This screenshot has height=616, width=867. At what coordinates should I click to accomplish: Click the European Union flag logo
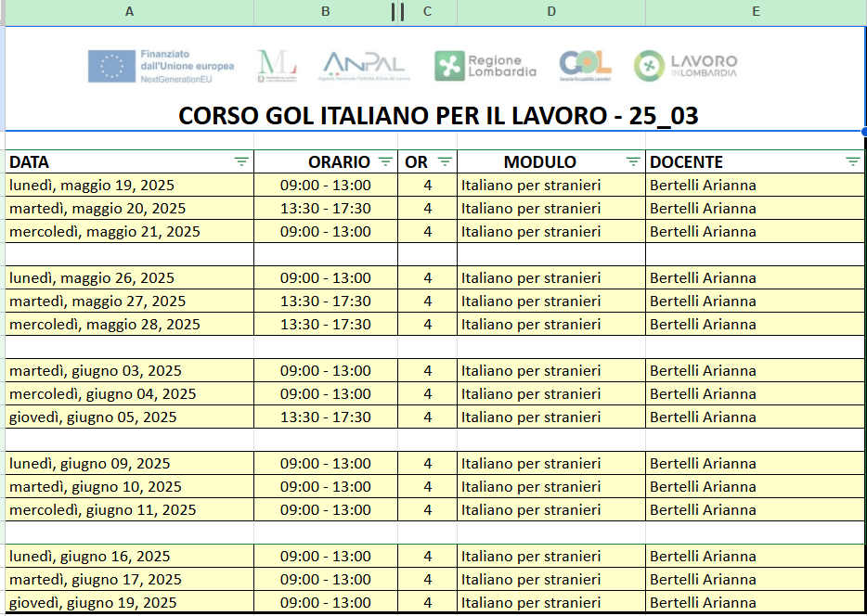[x=112, y=66]
